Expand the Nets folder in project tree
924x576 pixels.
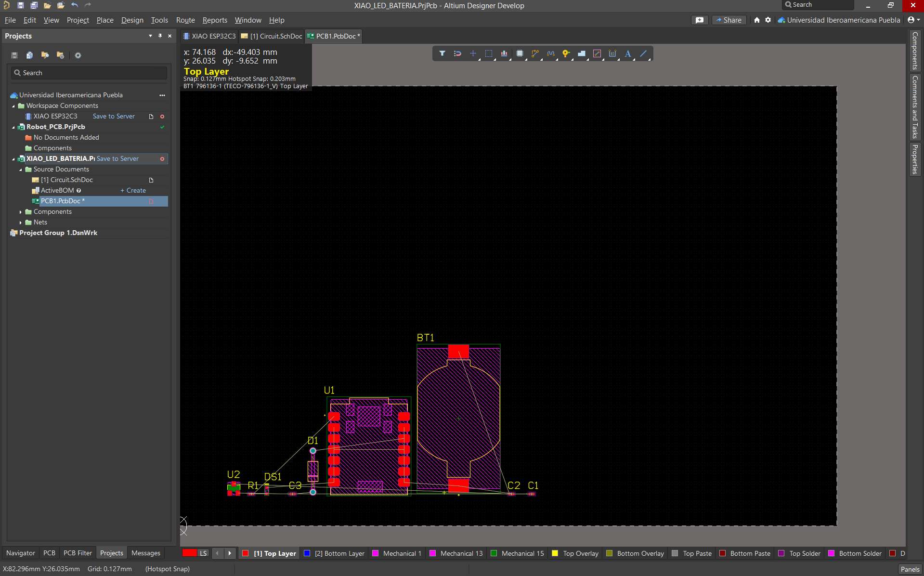(21, 222)
